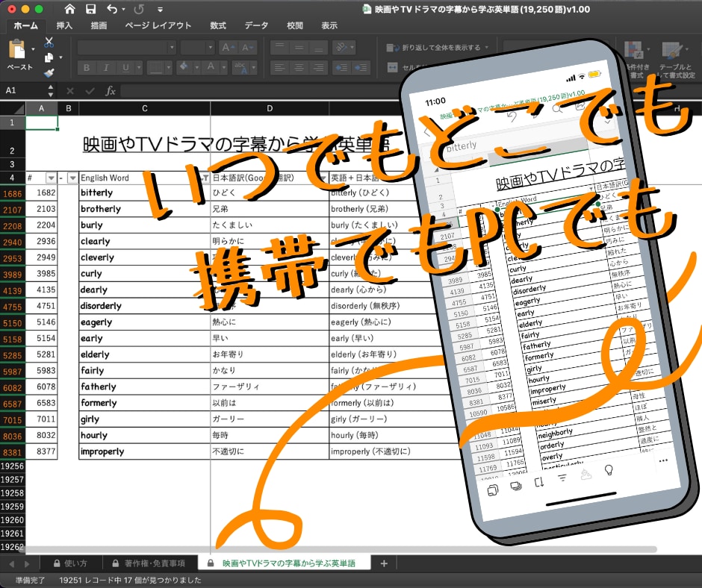Click Increase Font Size icon
702x588 pixels.
coord(228,47)
